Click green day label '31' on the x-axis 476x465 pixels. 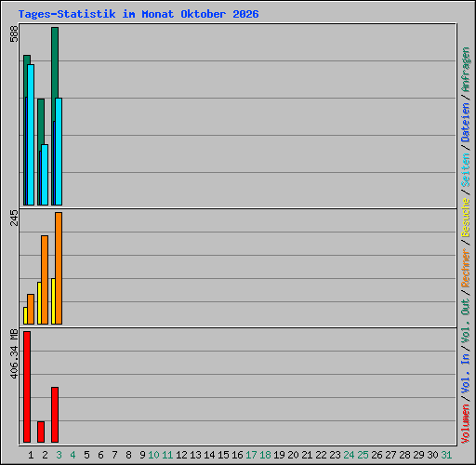pyautogui.click(x=446, y=455)
